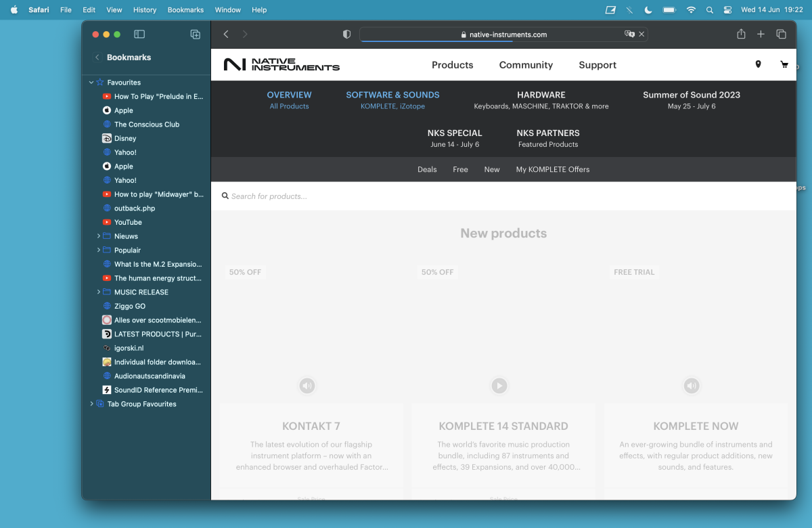Open the Safari menu
812x528 pixels.
[39, 9]
